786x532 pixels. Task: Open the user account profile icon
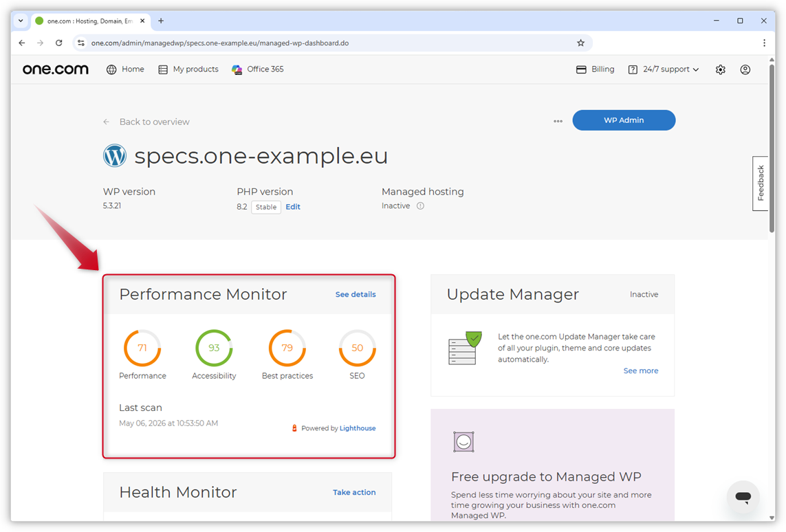click(745, 69)
